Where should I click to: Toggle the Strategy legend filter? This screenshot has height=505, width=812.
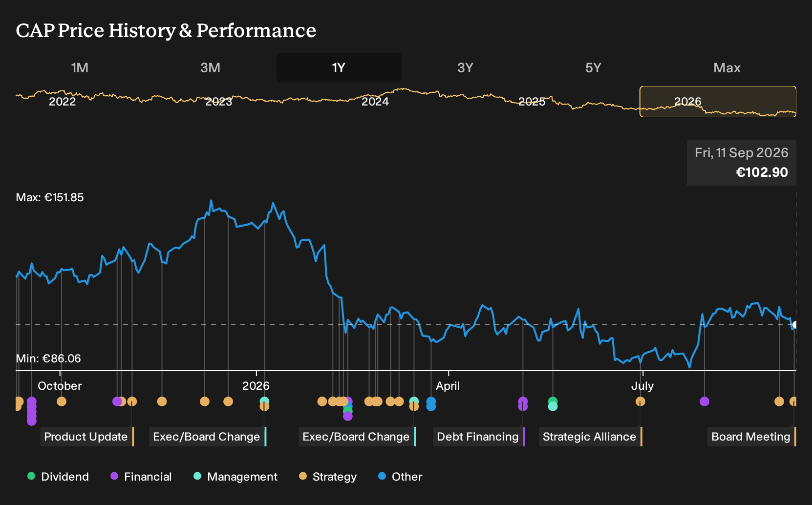pyautogui.click(x=328, y=477)
